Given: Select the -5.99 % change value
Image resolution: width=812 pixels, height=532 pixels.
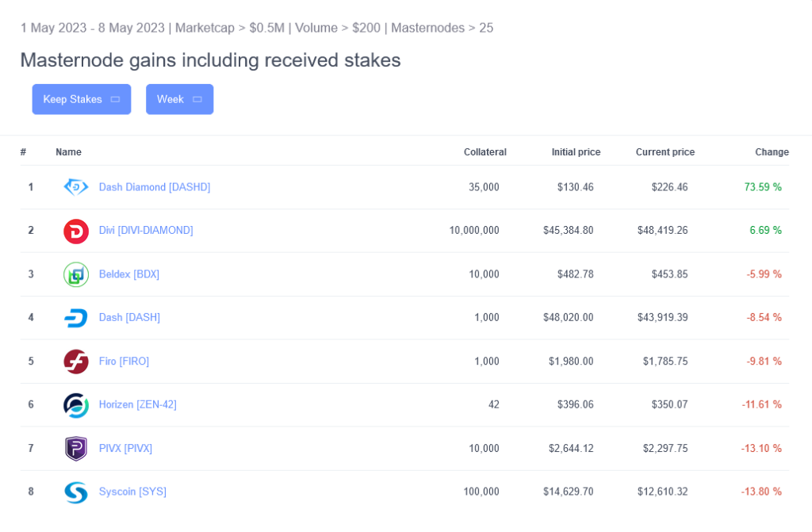Looking at the screenshot, I should 764,274.
